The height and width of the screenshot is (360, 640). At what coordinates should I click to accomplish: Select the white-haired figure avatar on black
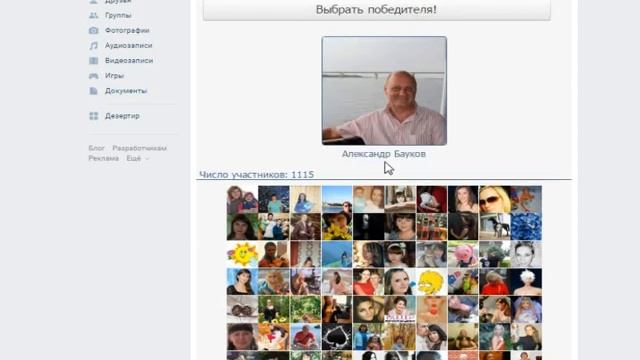(526, 282)
